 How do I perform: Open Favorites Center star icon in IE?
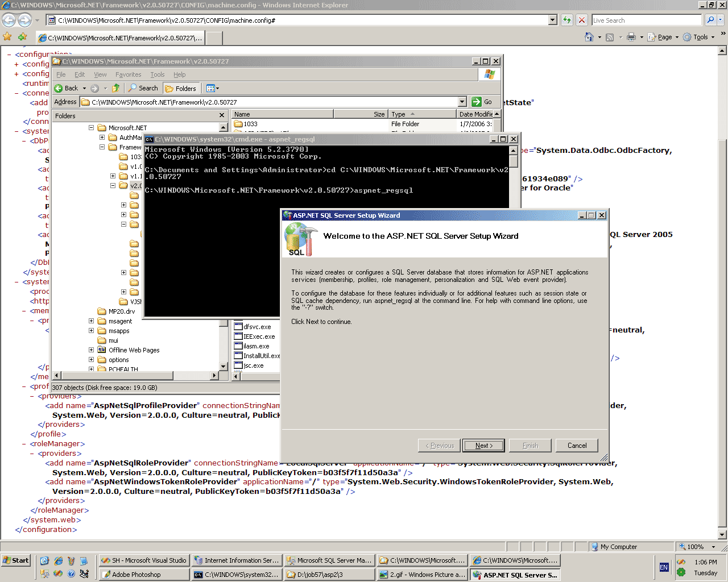click(x=7, y=37)
